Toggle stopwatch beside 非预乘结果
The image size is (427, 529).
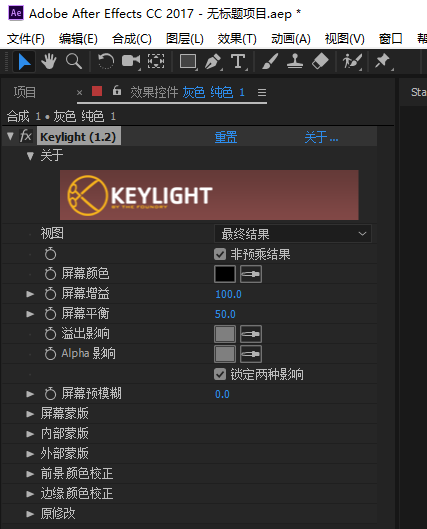(50, 254)
